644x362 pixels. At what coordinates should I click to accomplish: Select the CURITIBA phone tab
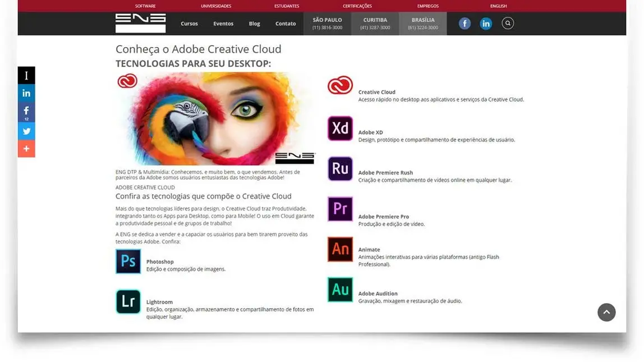click(375, 24)
